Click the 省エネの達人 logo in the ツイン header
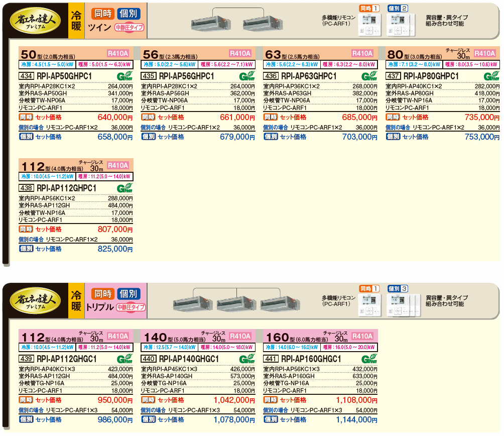504x436 pixels. [35, 21]
